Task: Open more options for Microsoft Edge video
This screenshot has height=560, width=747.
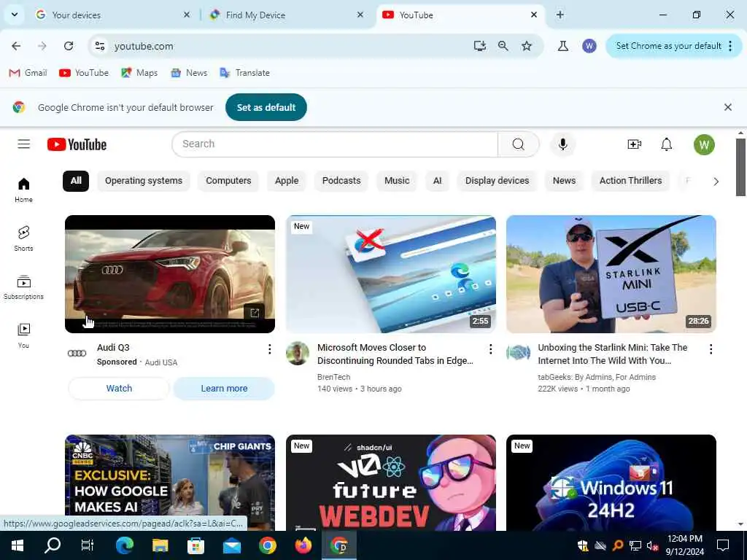Action: [490, 349]
